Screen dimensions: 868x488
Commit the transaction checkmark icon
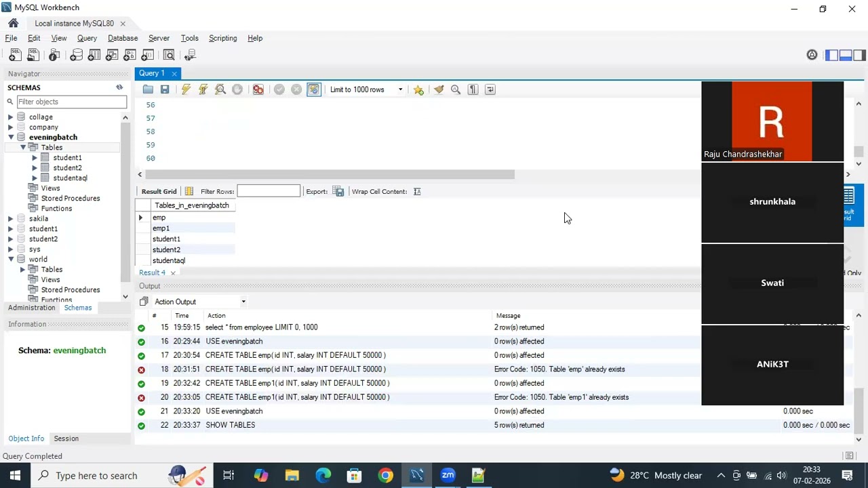(x=279, y=89)
